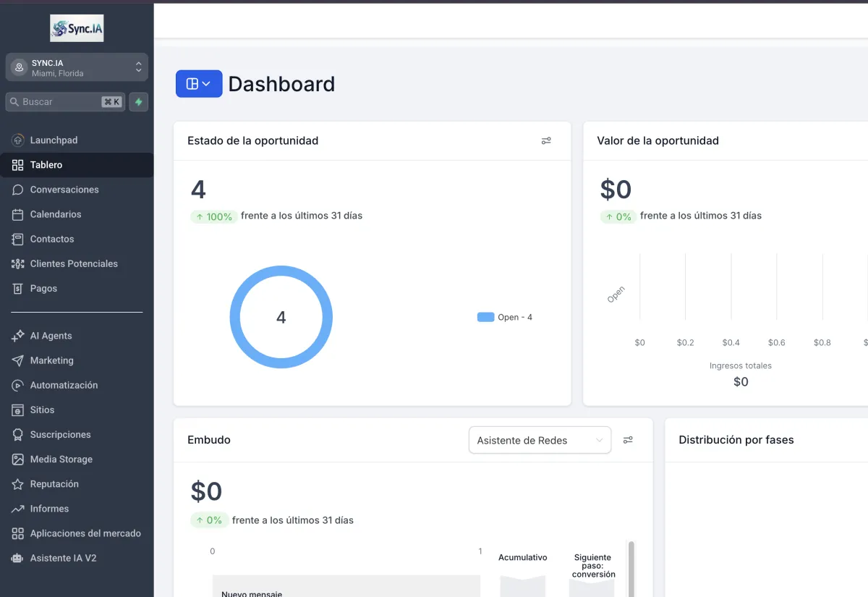The height and width of the screenshot is (597, 868).
Task: Expand the Asistente de Redes pipeline dropdown
Action: pyautogui.click(x=540, y=440)
